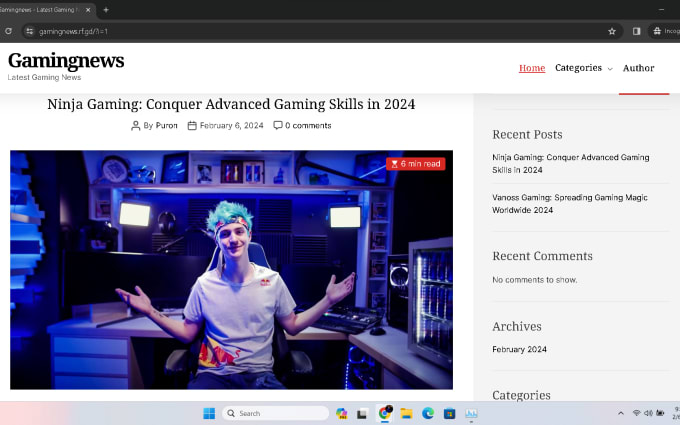Open the February 2024 archive link

[x=519, y=349]
